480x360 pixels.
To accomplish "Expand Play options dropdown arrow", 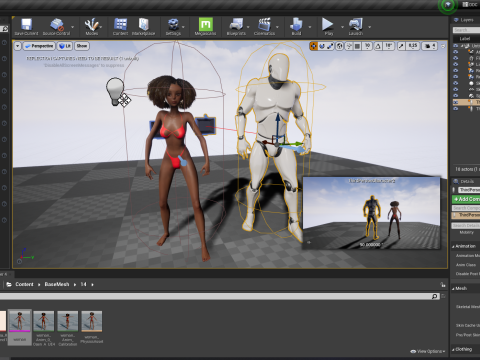I will [342, 27].
